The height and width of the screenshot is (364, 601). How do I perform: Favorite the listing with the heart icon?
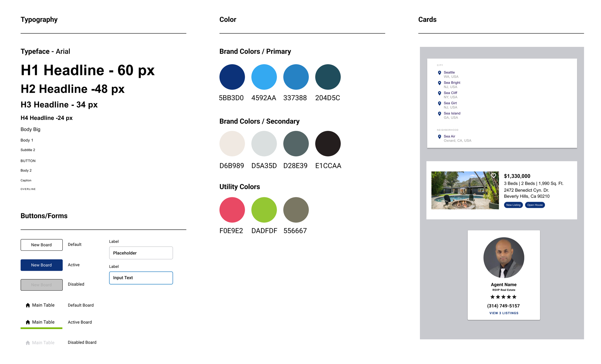pyautogui.click(x=493, y=176)
